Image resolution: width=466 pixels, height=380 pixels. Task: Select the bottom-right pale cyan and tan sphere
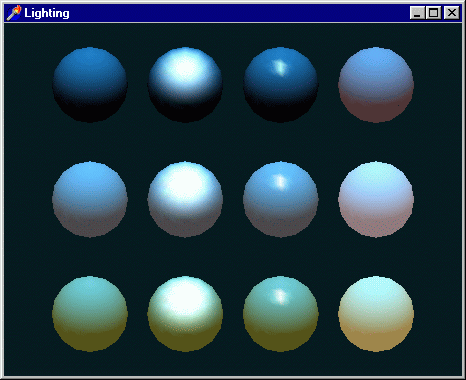(376, 314)
